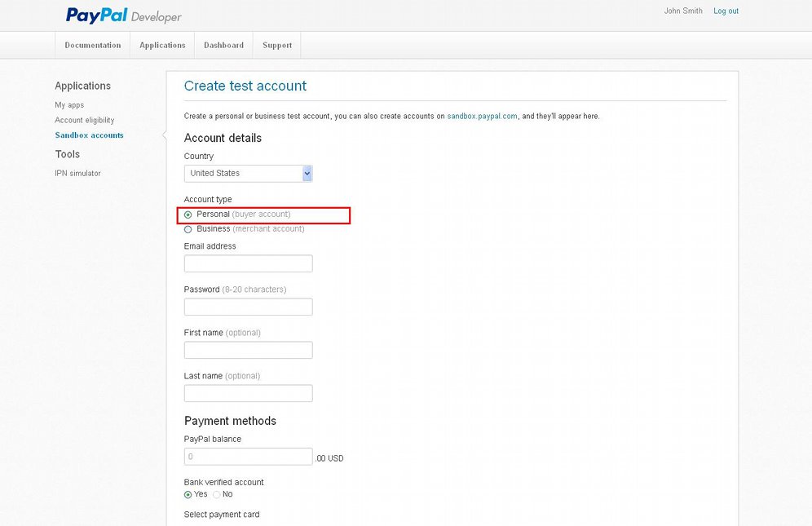Choose Yes for Bank verified account
812x526 pixels.
tap(188, 495)
